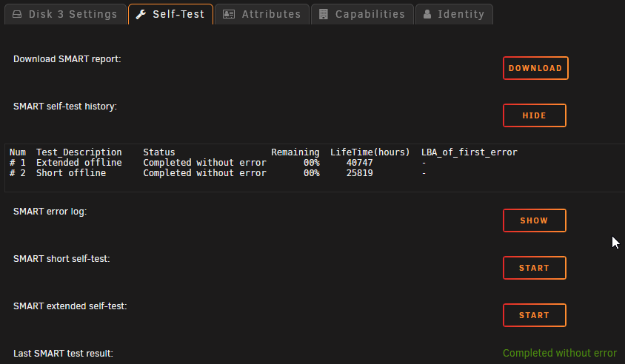This screenshot has width=625, height=364.
Task: Click the Completed without error result text
Action: [x=560, y=353]
